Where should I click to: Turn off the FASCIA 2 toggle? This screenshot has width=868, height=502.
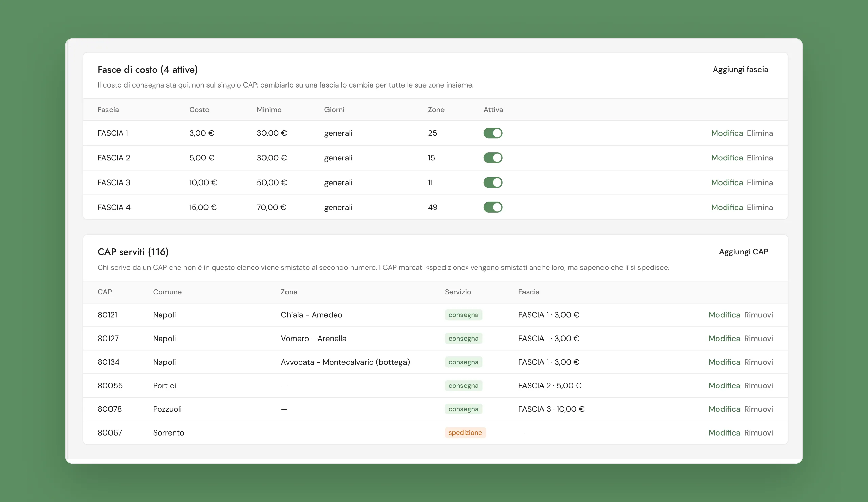(x=493, y=158)
